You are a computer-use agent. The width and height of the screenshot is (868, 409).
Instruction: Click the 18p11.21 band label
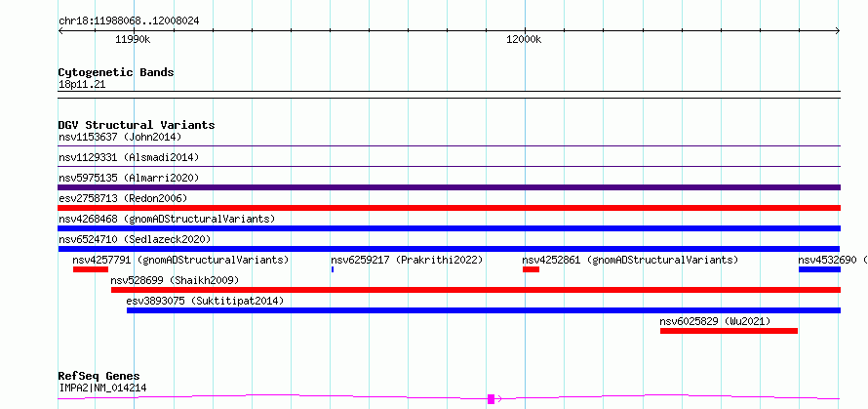82,85
